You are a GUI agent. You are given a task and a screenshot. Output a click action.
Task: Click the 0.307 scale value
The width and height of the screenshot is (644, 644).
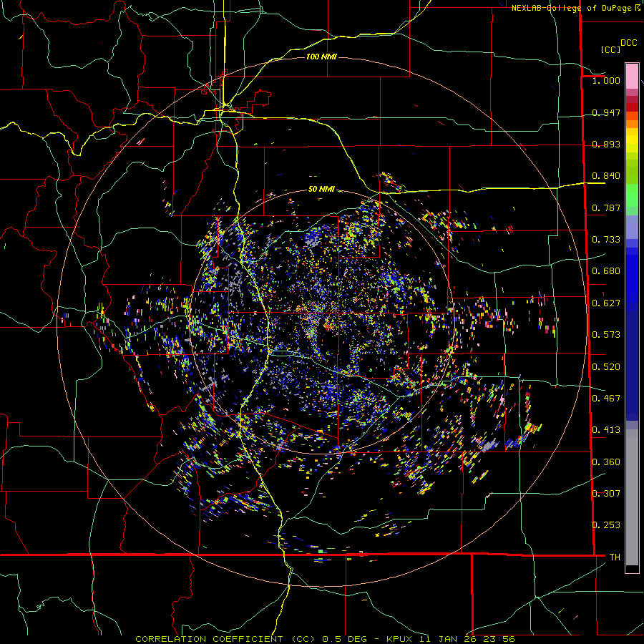pos(606,493)
